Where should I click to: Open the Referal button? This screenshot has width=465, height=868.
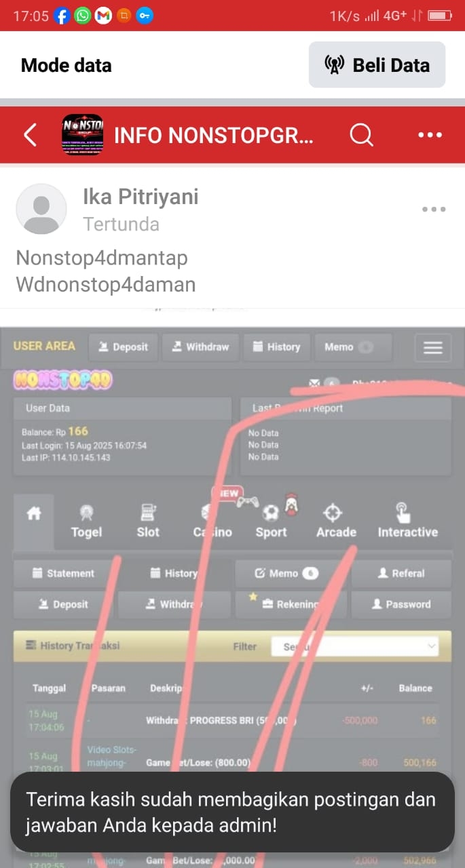[401, 574]
